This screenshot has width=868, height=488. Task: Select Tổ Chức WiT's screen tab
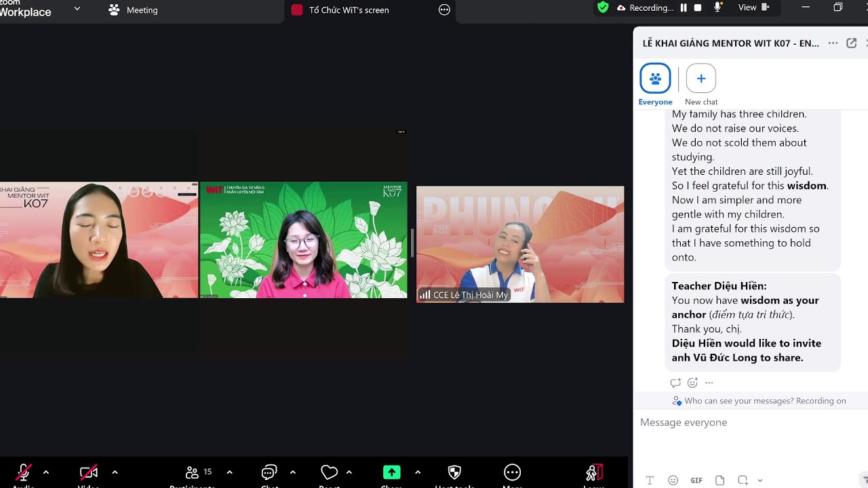coord(340,10)
